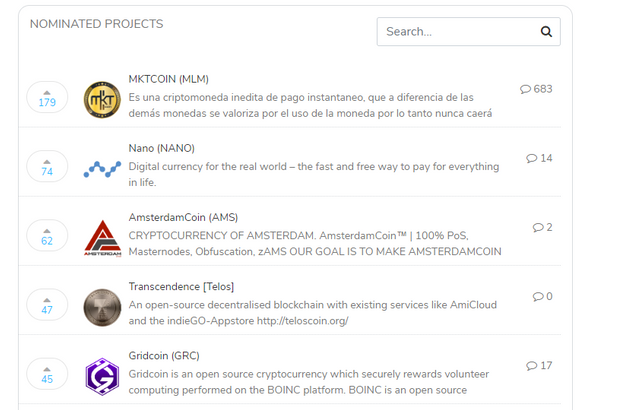
Task: Upvote Transcendence with 47 votes
Action: (x=47, y=305)
